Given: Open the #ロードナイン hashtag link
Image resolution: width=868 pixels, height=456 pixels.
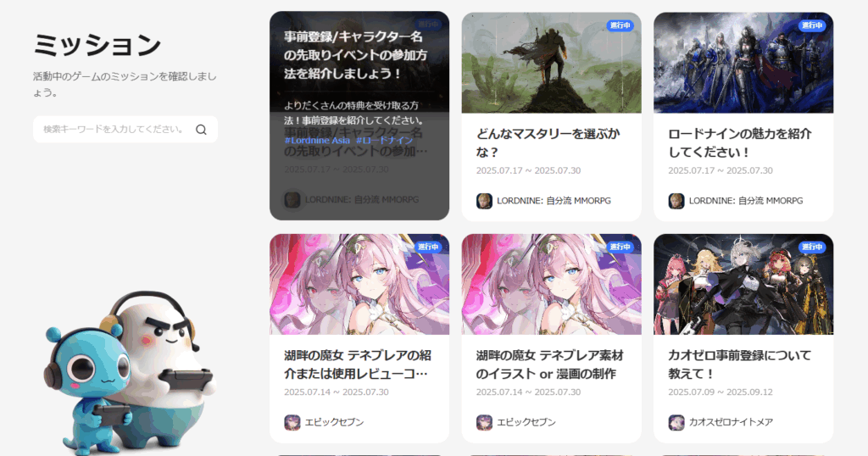Looking at the screenshot, I should pyautogui.click(x=385, y=141).
